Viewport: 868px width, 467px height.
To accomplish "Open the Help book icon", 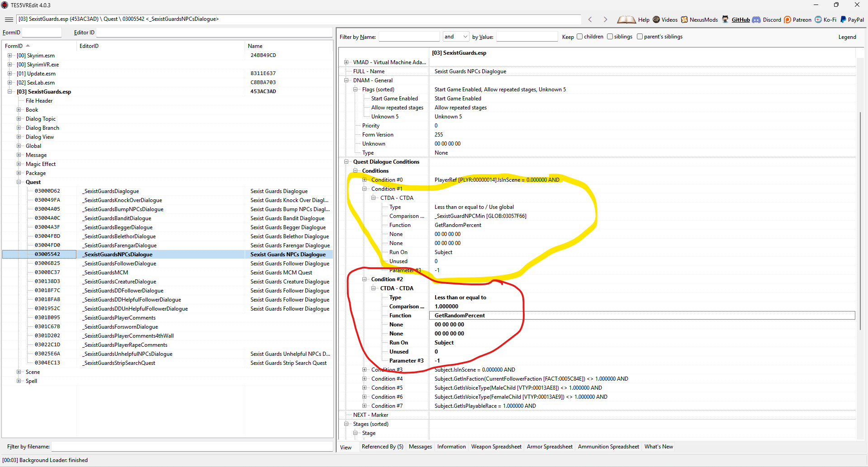I will (x=626, y=19).
